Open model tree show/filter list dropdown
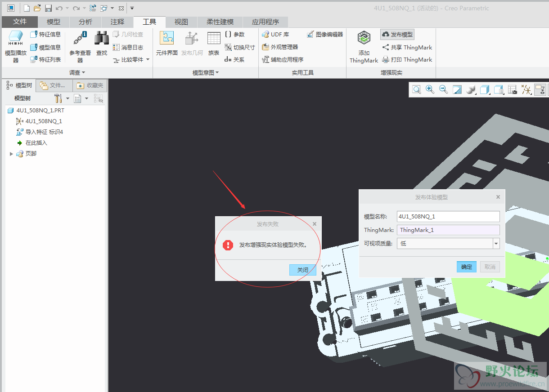Viewport: 549px width, 392px height. pyautogui.click(x=81, y=98)
